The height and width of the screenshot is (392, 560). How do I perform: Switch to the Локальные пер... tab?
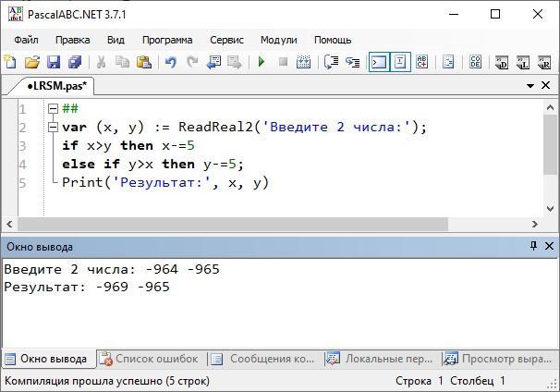pyautogui.click(x=381, y=359)
